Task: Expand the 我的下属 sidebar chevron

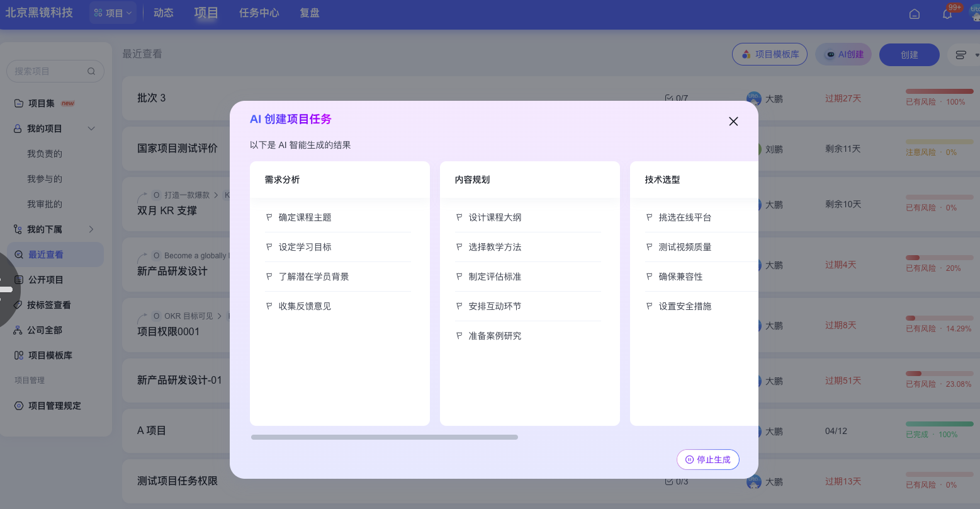Action: click(x=91, y=229)
